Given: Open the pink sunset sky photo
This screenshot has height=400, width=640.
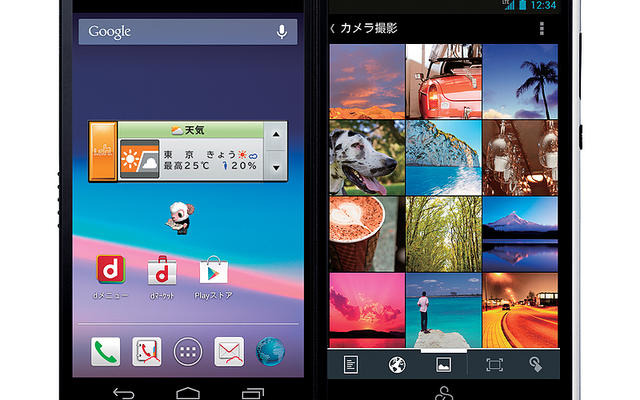Looking at the screenshot, I should pyautogui.click(x=367, y=310).
